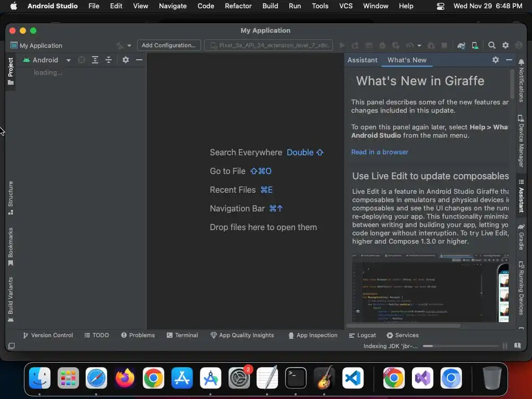Open Project panel options gear
Viewport: 532px width, 399px height.
coord(126,60)
